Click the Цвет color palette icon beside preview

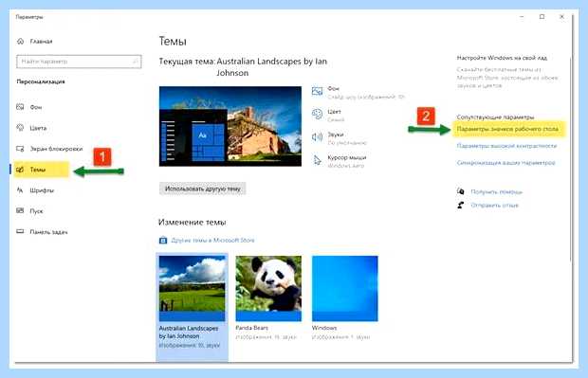pyautogui.click(x=318, y=114)
